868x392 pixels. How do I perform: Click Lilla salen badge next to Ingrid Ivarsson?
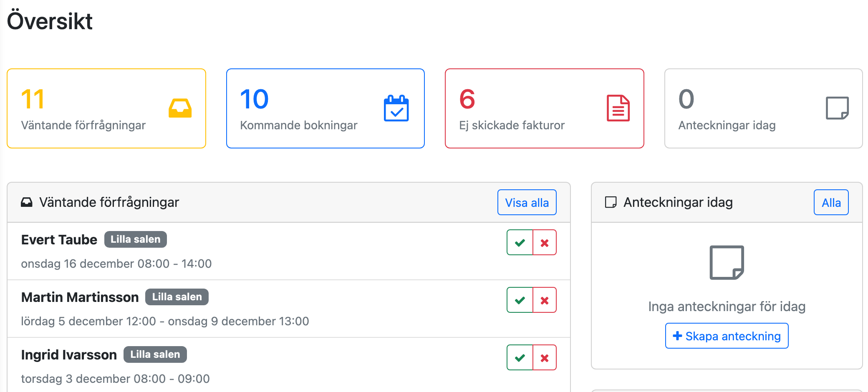coord(155,354)
